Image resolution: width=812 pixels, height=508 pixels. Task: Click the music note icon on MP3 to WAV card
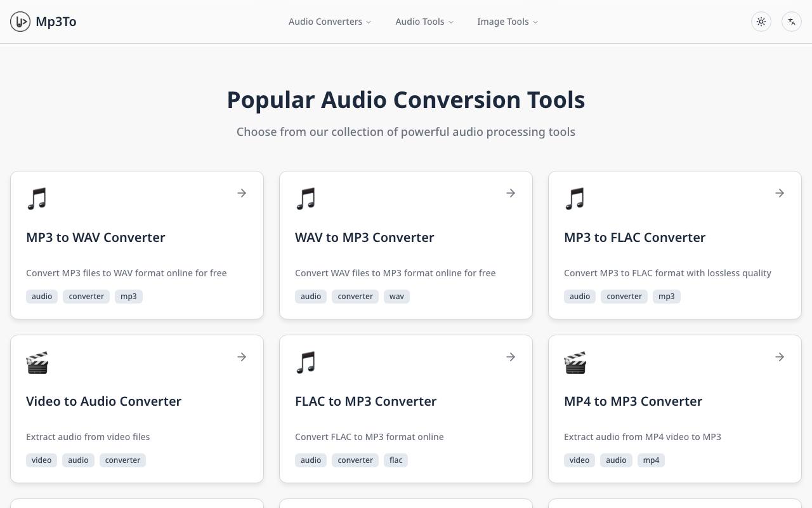pos(37,199)
